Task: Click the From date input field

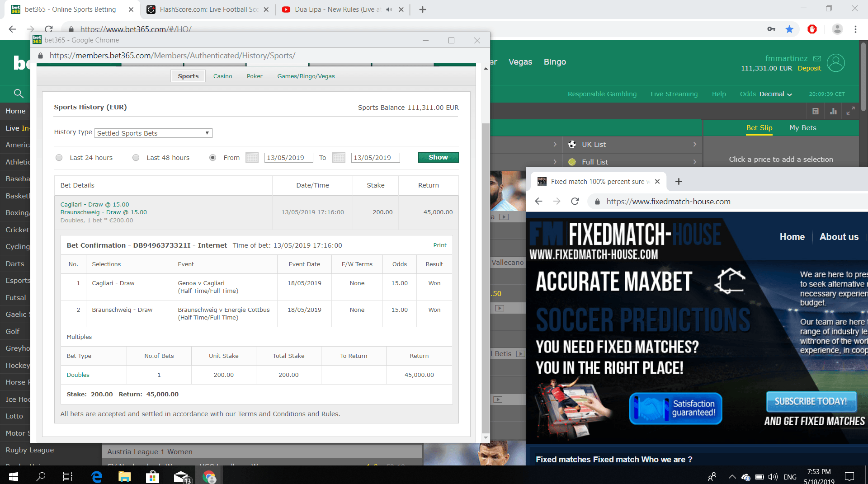Action: click(x=288, y=158)
